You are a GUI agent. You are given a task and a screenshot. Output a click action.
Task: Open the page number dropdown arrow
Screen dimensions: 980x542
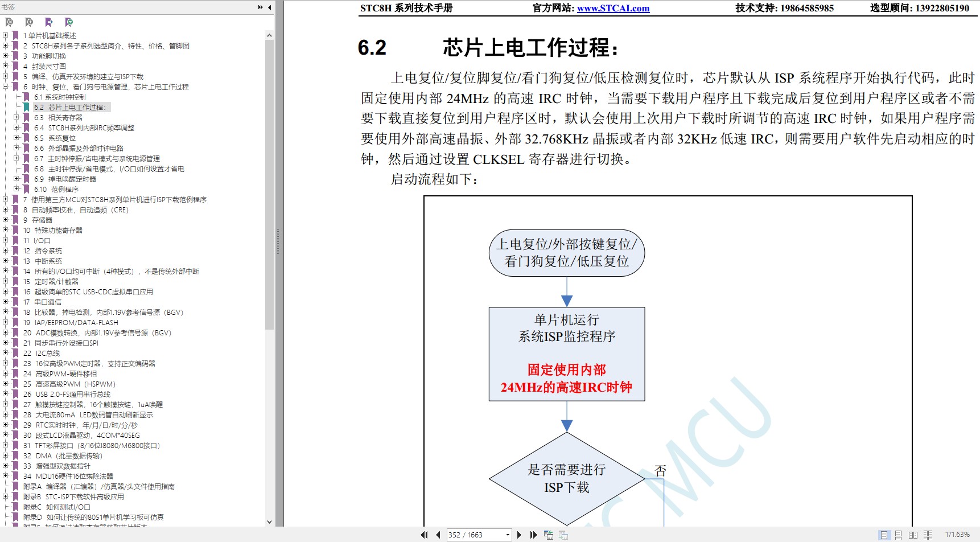coord(508,535)
